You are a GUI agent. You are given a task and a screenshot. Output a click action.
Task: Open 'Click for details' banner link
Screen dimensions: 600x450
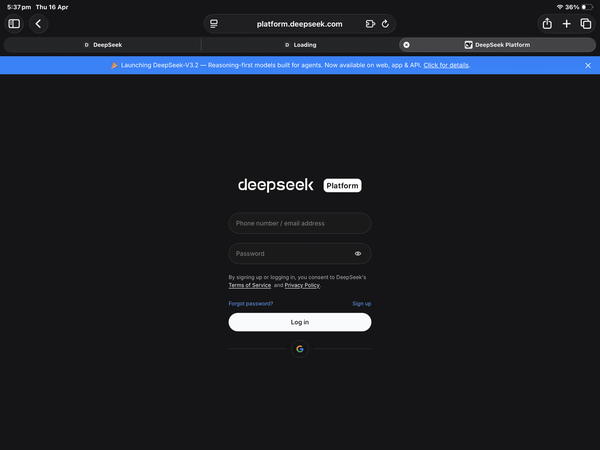click(446, 65)
